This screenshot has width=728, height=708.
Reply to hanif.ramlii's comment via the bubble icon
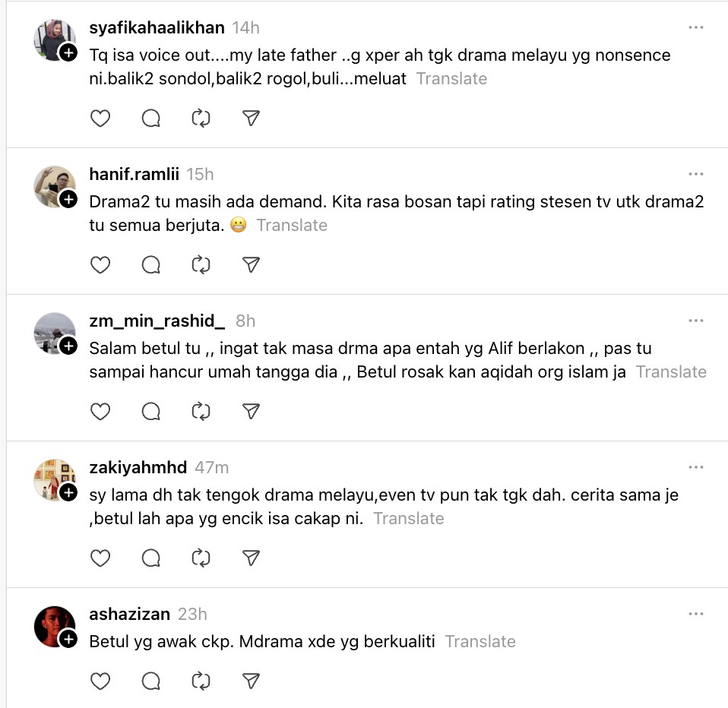tap(150, 264)
